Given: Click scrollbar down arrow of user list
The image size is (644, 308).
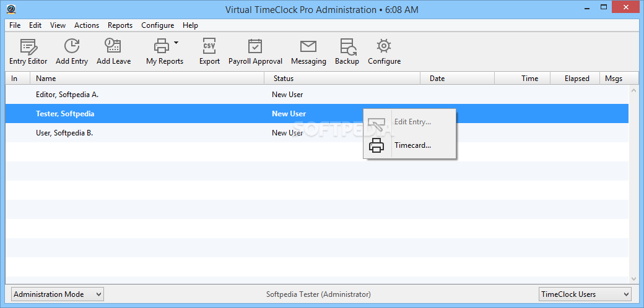Looking at the screenshot, I should [633, 278].
